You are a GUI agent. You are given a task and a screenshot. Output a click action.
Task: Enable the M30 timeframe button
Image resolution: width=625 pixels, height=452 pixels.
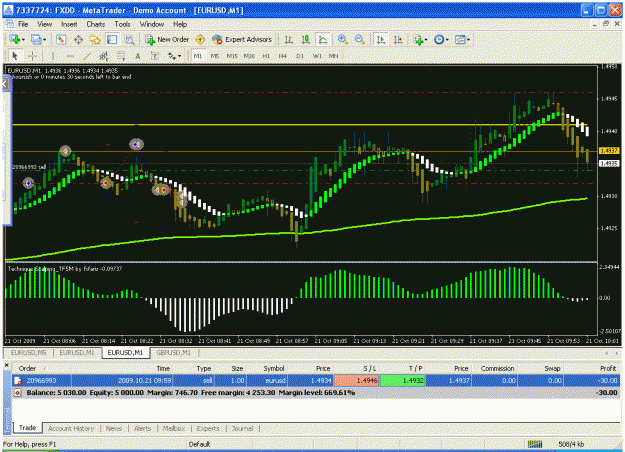pos(249,56)
